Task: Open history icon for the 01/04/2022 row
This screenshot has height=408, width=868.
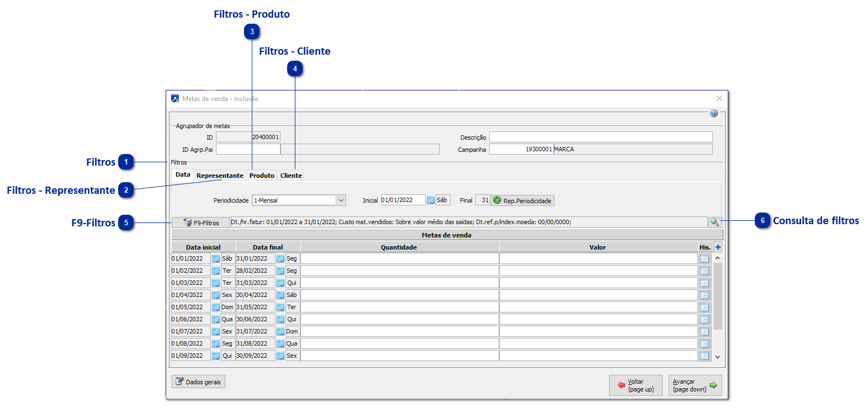Action: [705, 295]
